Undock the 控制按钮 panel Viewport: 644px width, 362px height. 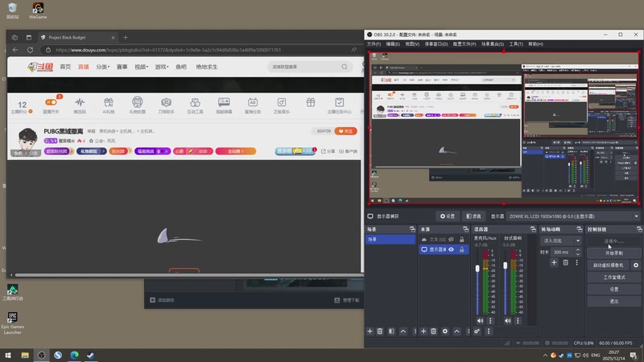coord(639,229)
